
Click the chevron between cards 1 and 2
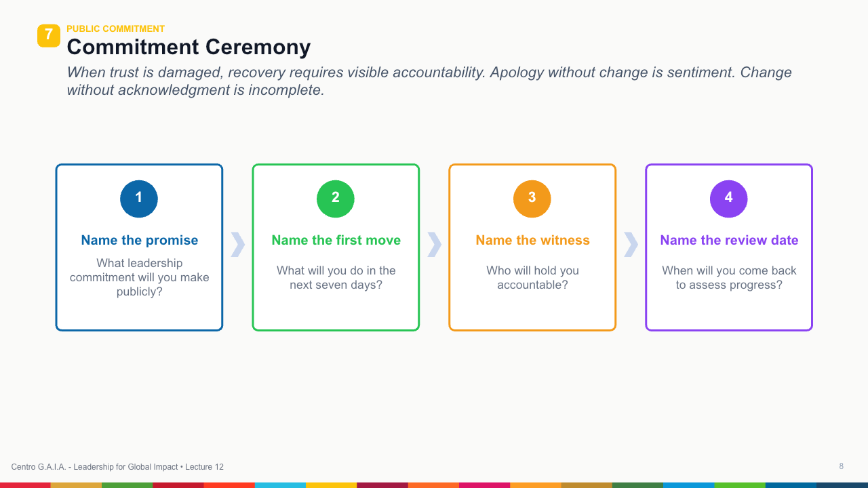(x=237, y=244)
